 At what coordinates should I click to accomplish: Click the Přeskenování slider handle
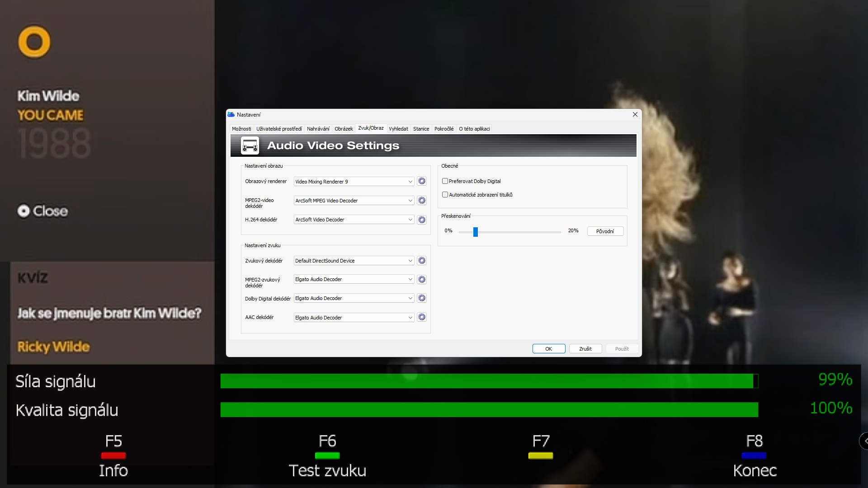476,232
